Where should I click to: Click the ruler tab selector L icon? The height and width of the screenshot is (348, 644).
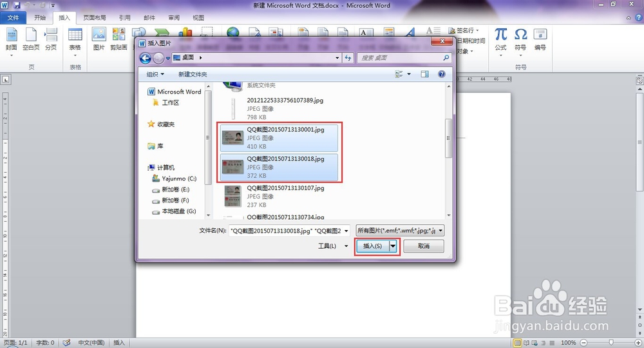click(x=6, y=79)
